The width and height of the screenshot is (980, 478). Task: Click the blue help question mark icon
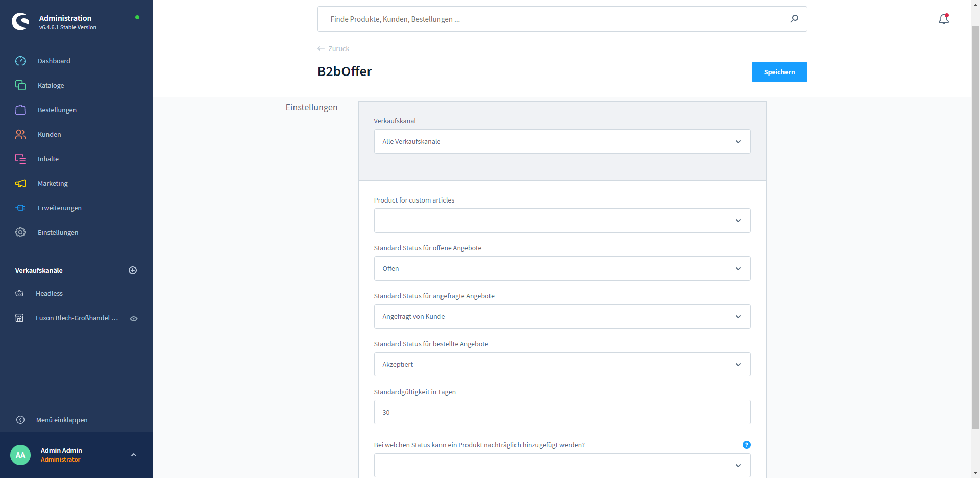click(746, 445)
